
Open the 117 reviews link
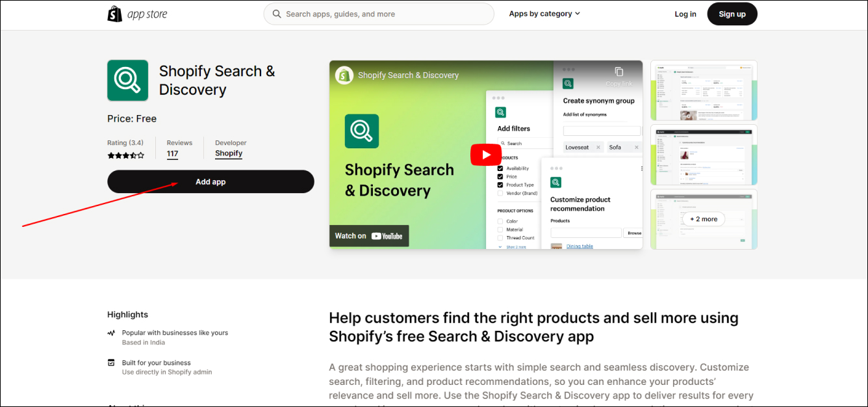[172, 154]
